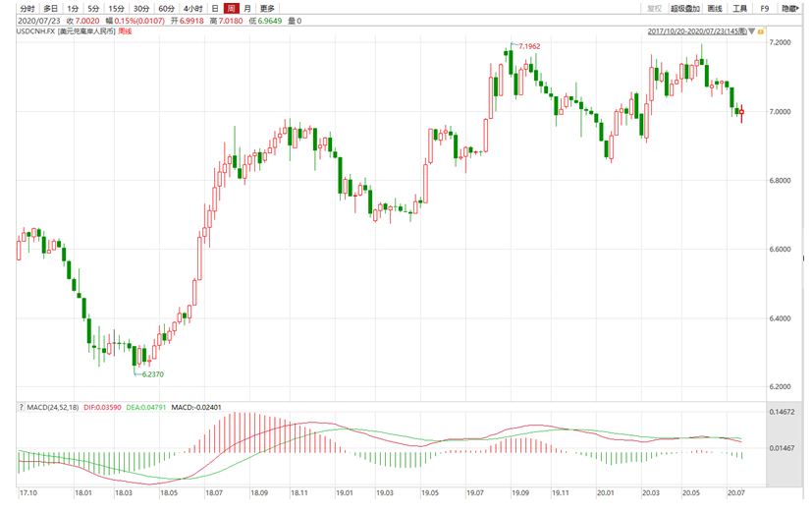Switch to the 月 monthly chart tab

(247, 8)
